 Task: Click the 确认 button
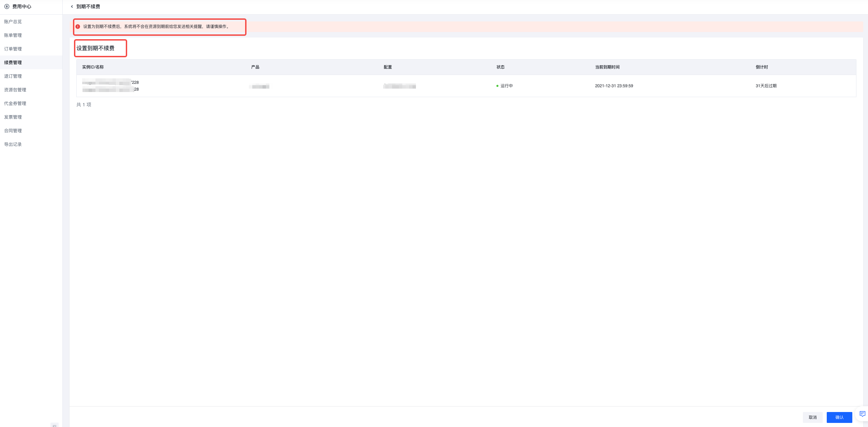click(839, 417)
